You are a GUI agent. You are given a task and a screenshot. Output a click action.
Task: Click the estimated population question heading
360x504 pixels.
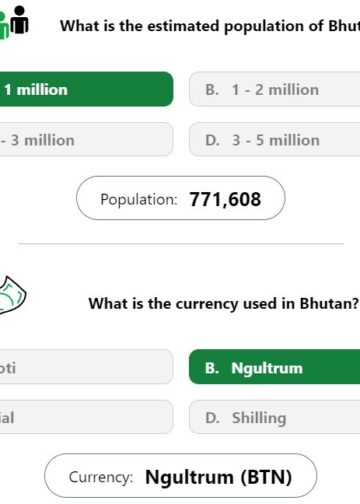(210, 26)
